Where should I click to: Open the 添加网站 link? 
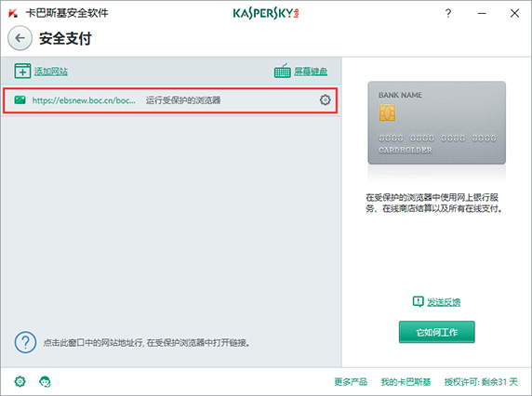pyautogui.click(x=51, y=72)
